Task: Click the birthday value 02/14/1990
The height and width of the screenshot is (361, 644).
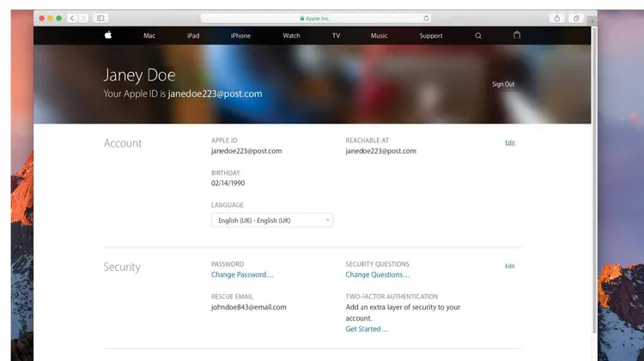Action: coord(228,184)
